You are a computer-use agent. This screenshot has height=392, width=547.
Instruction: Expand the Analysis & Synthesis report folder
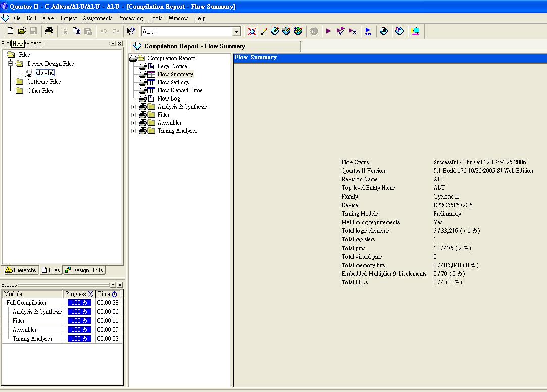pyautogui.click(x=134, y=107)
